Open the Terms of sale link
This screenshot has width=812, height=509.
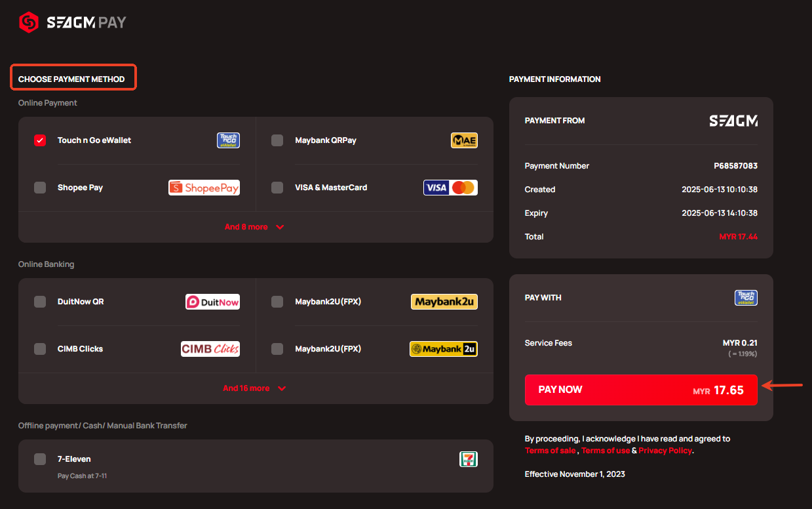click(x=551, y=451)
